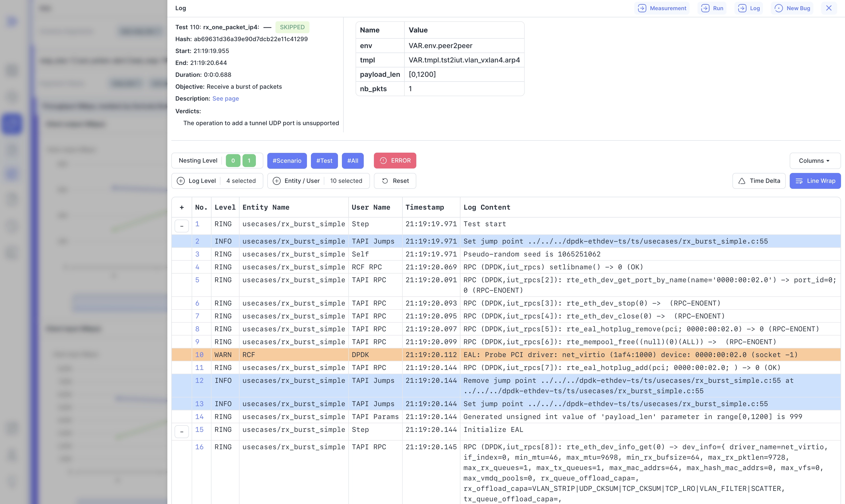Click the plus icon in table header

click(x=182, y=207)
